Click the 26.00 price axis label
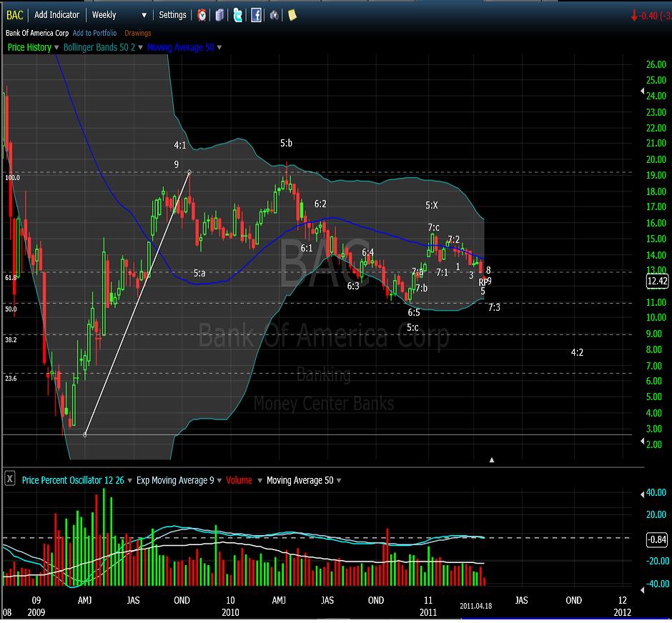The height and width of the screenshot is (623, 672). click(656, 64)
